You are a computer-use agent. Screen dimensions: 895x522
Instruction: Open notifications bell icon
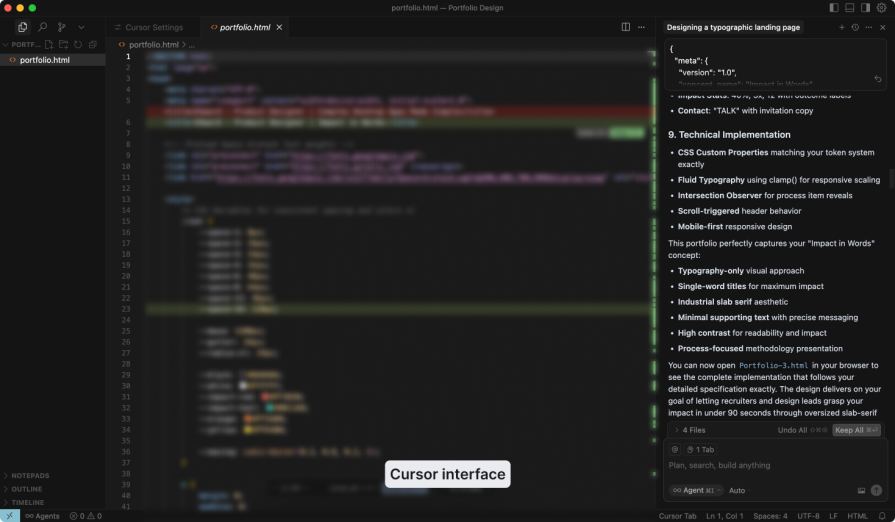pyautogui.click(x=882, y=516)
